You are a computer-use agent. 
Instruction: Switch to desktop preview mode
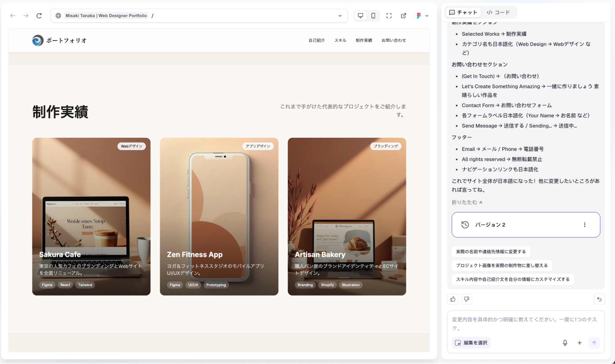click(x=360, y=16)
